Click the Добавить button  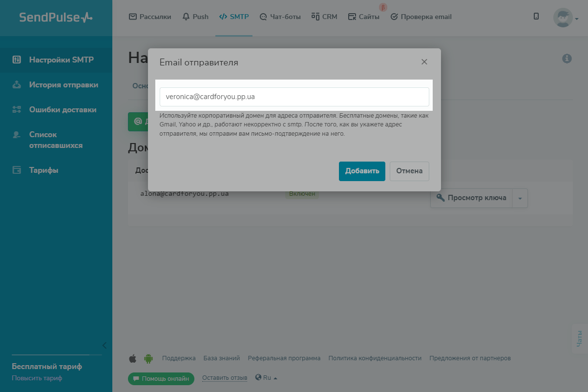tap(362, 171)
